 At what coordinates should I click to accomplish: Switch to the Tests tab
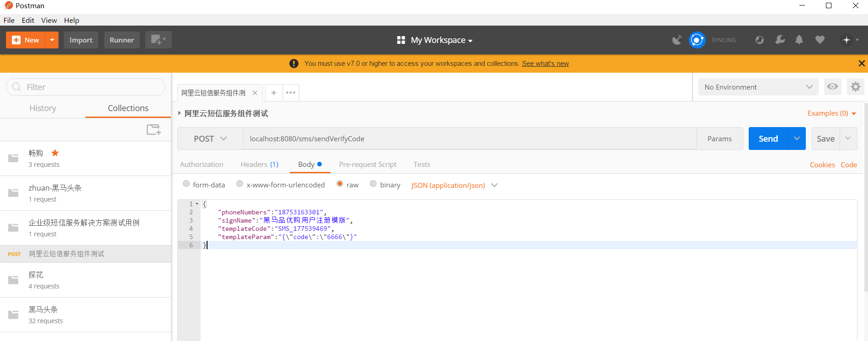[x=421, y=165]
